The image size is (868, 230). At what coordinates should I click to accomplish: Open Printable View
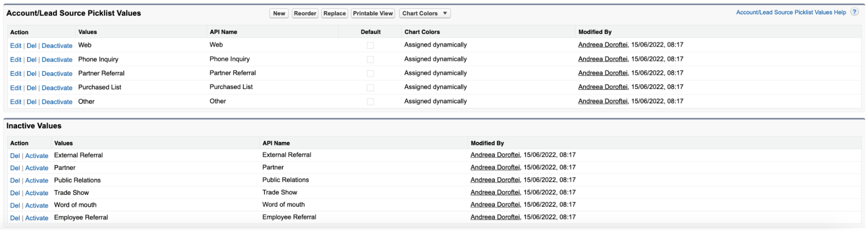click(373, 13)
